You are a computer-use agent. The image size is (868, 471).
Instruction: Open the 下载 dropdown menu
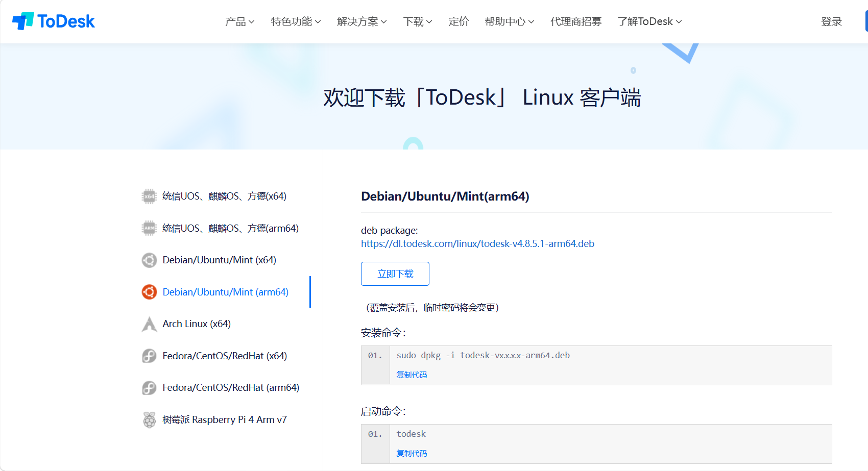(418, 21)
